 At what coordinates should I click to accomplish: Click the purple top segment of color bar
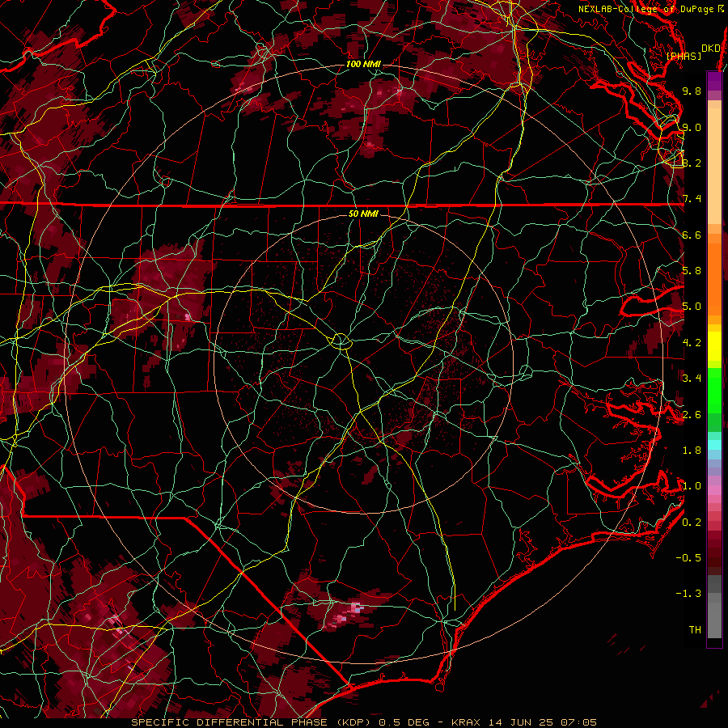714,81
